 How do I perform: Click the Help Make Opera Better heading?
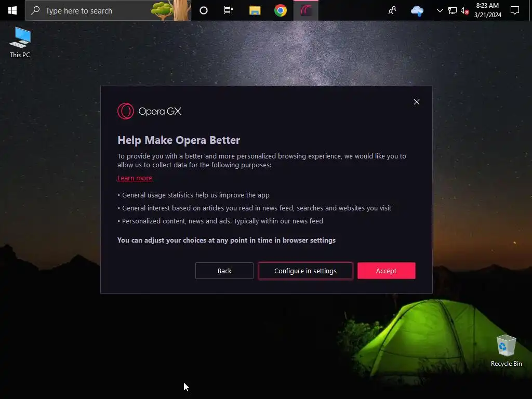[179, 140]
